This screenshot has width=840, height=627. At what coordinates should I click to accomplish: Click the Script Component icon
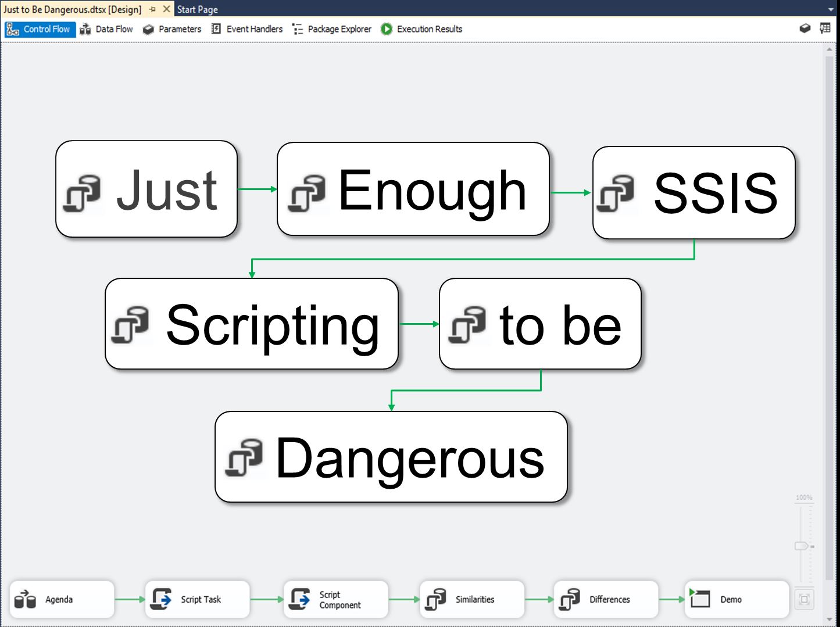(x=300, y=599)
